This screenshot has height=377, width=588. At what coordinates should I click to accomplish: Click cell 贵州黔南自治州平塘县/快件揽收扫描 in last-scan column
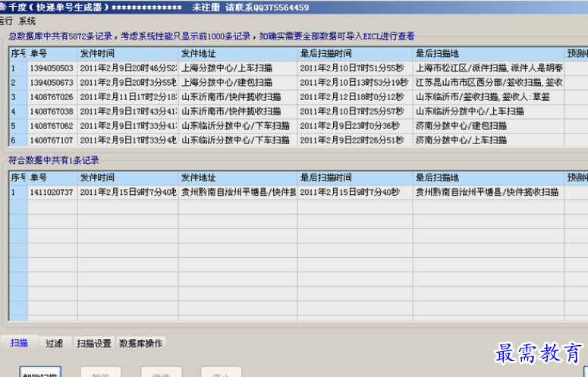489,192
